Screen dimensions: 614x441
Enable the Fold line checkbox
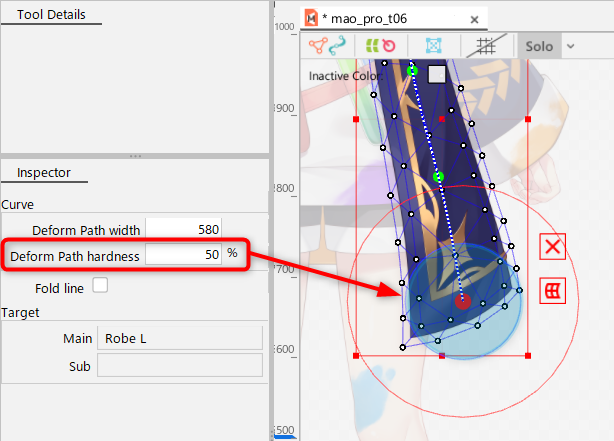point(100,286)
